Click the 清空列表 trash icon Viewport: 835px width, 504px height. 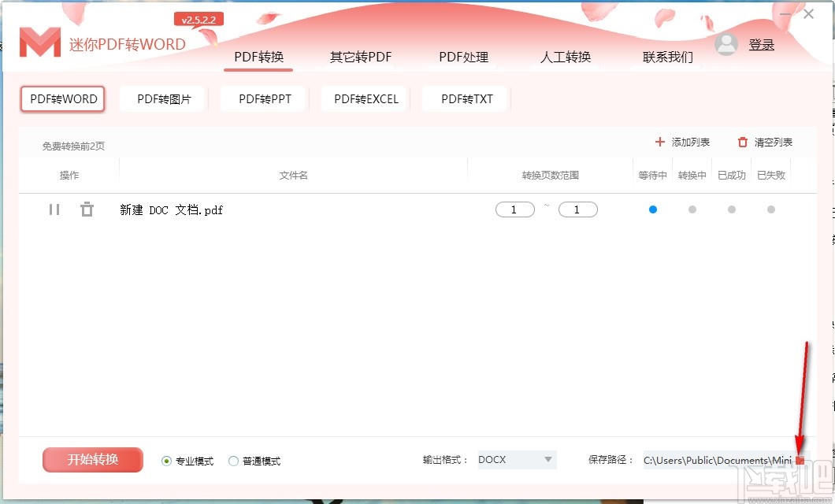[741, 142]
